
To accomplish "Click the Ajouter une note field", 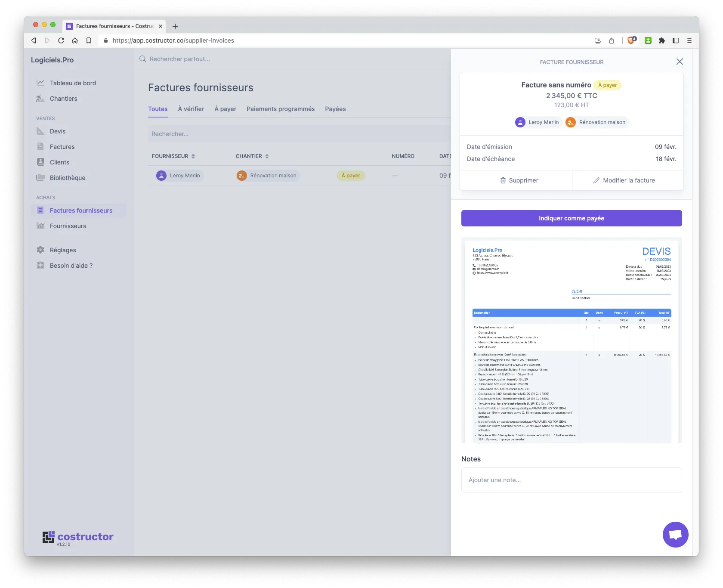I will point(572,480).
